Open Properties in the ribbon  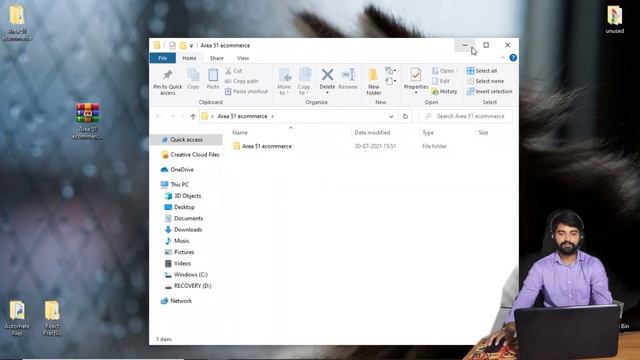pyautogui.click(x=416, y=81)
